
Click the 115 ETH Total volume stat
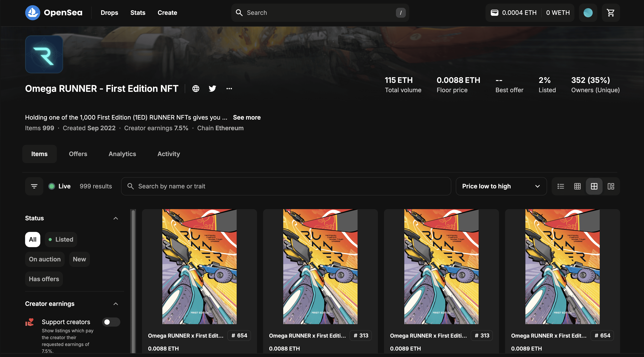point(403,85)
